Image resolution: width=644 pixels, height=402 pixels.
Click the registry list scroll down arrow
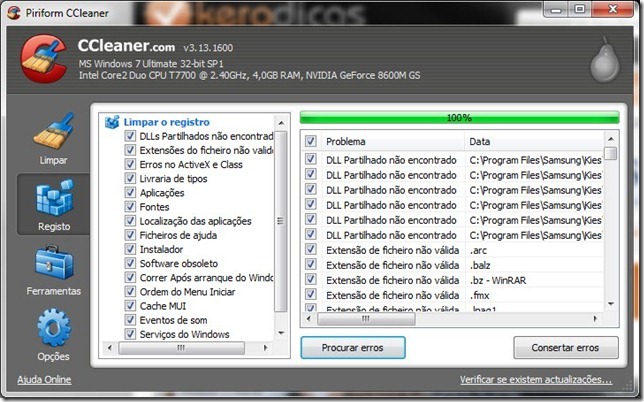[281, 333]
